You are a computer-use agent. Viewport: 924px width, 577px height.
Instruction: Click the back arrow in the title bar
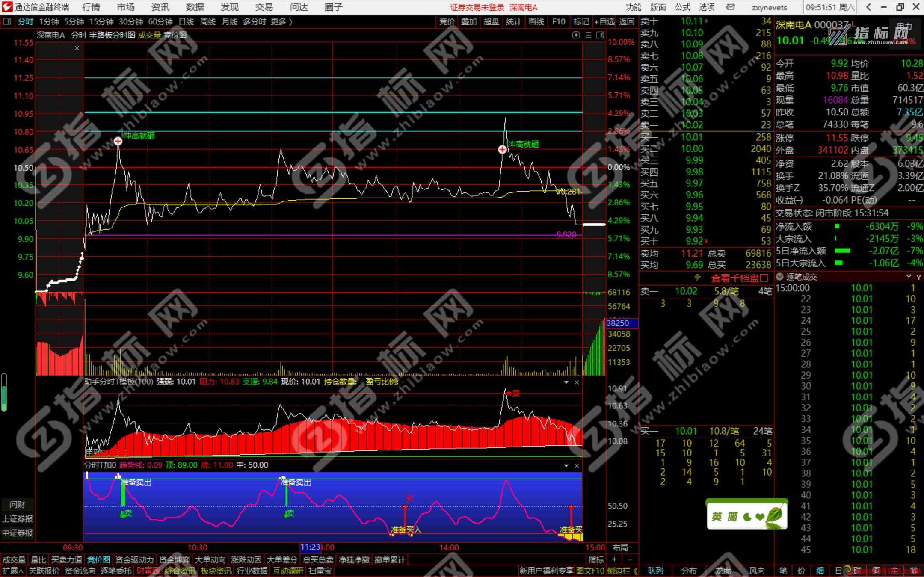click(x=868, y=7)
